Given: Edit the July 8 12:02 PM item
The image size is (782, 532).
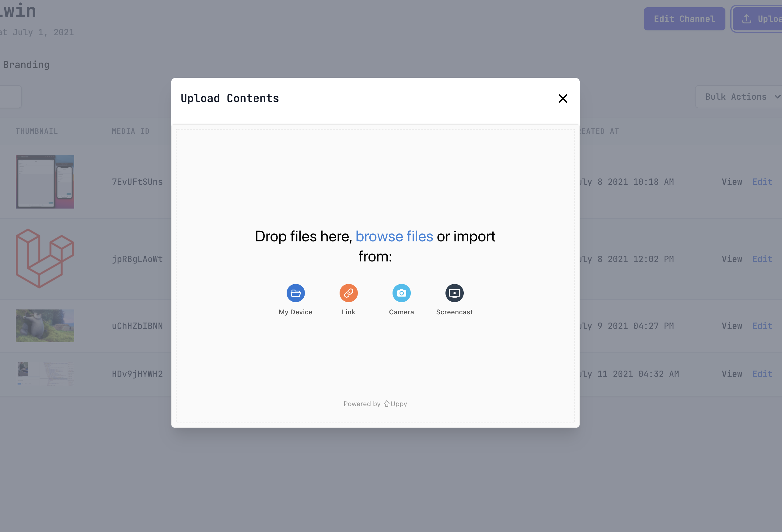Looking at the screenshot, I should 762,259.
